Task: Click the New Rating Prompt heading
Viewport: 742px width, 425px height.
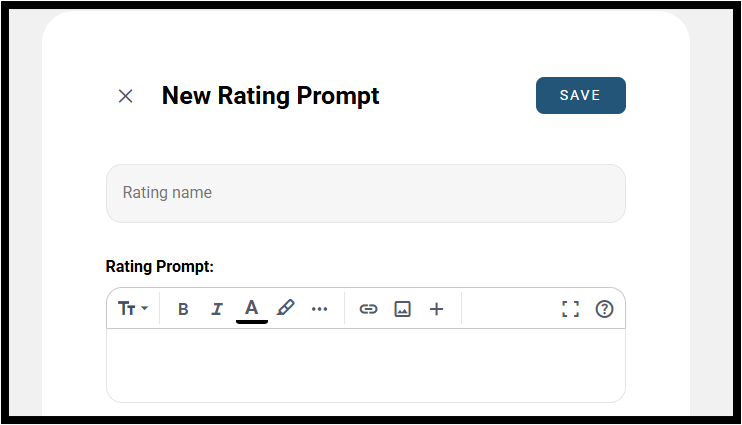Action: coord(270,96)
